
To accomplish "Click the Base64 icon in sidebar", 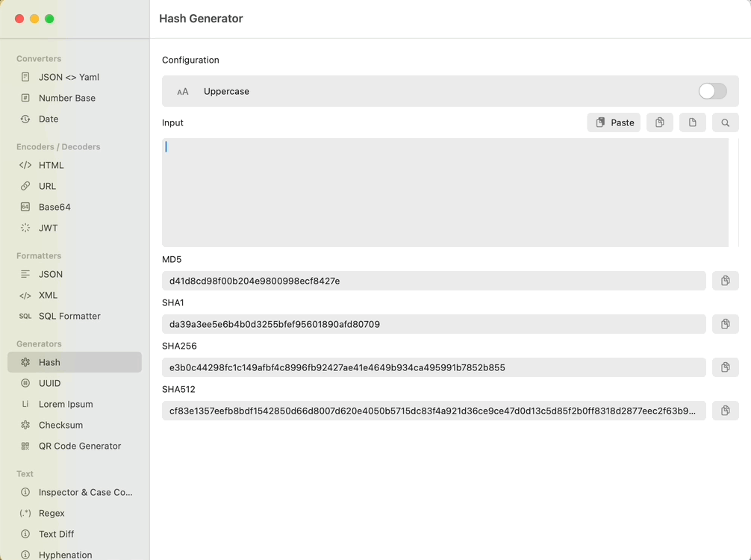I will click(x=25, y=207).
